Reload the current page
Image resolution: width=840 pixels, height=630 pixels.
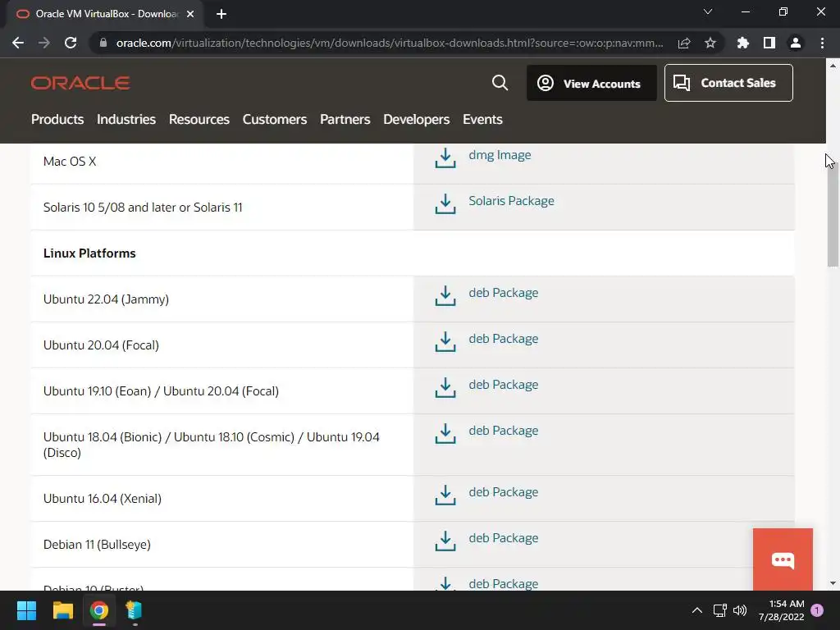(x=71, y=43)
